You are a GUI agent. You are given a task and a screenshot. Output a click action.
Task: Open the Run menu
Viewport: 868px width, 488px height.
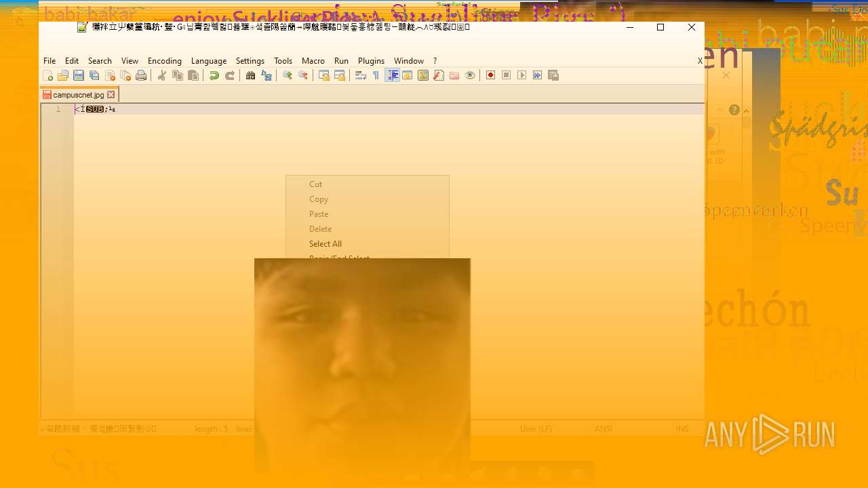click(341, 61)
